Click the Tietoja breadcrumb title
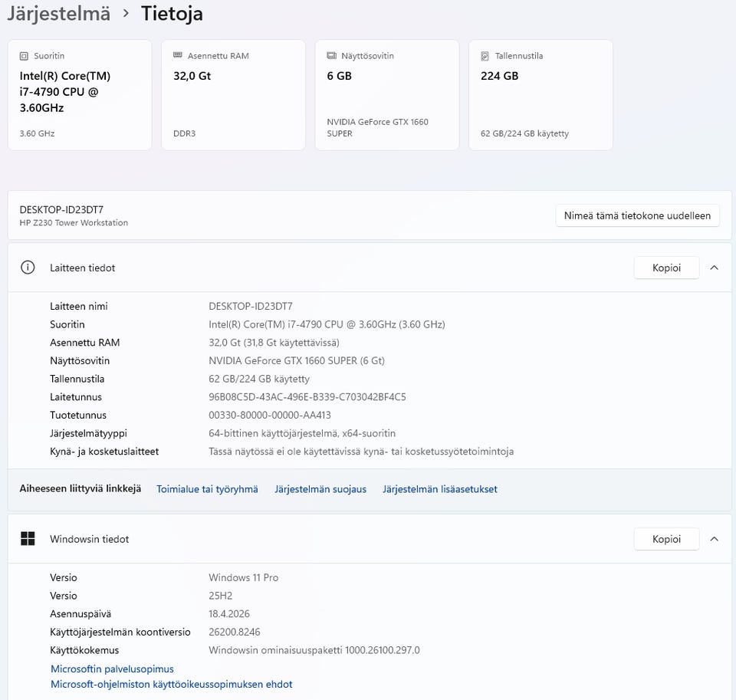The image size is (736, 700). click(172, 14)
